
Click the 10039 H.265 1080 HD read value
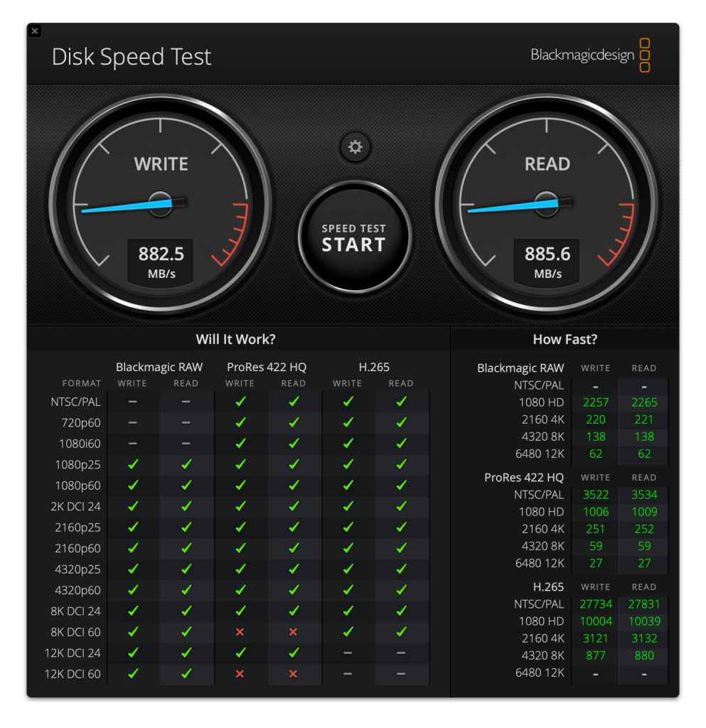[644, 621]
